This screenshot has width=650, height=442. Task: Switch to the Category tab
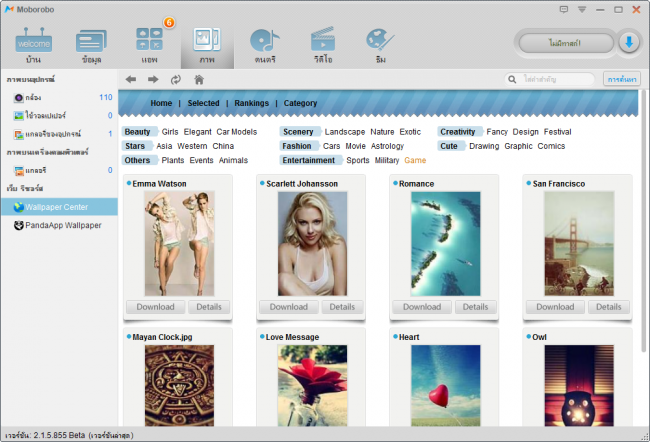(x=300, y=103)
